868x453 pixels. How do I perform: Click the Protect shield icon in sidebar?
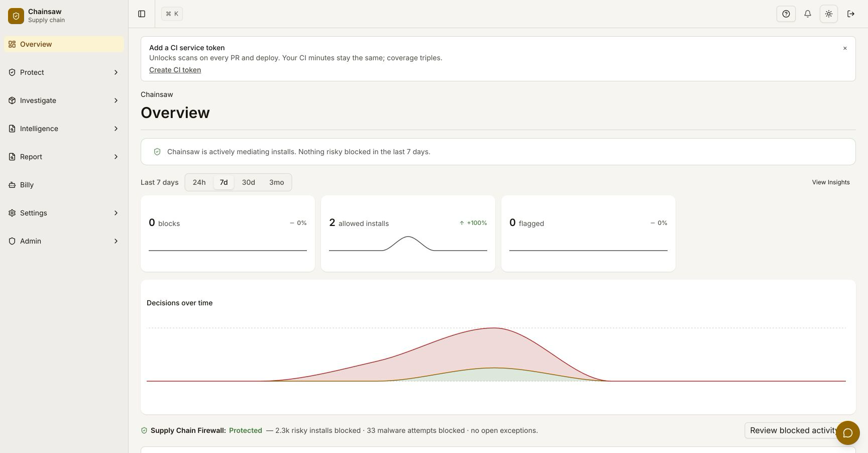[x=12, y=72]
